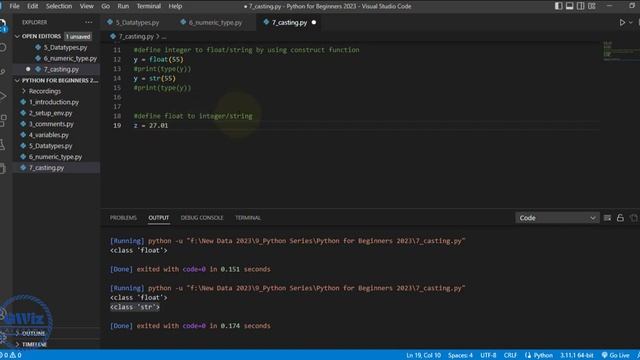Image resolution: width=640 pixels, height=360 pixels.
Task: Click line 12 containing y = float(55)
Action: [x=158, y=60]
